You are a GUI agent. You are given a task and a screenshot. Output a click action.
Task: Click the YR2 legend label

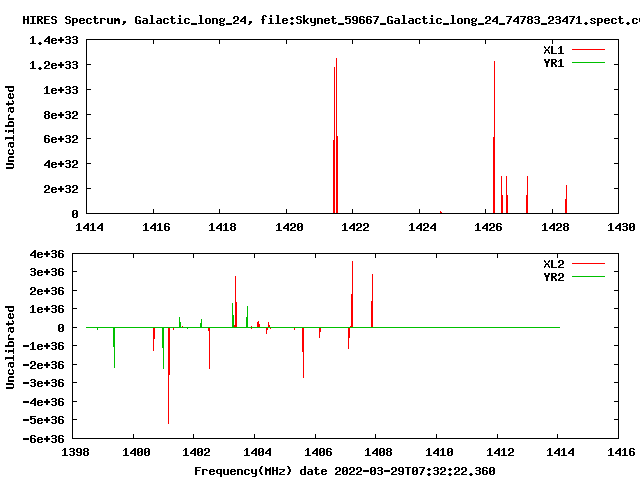(x=553, y=277)
